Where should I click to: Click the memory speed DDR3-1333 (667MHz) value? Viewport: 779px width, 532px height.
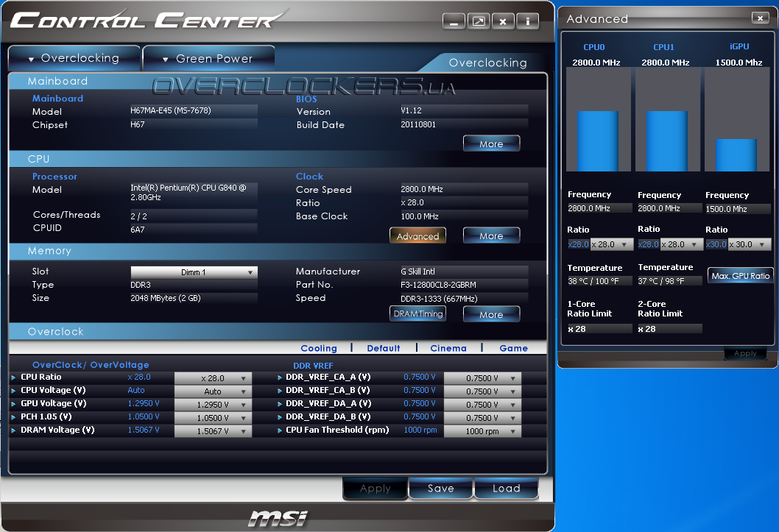[x=439, y=299]
